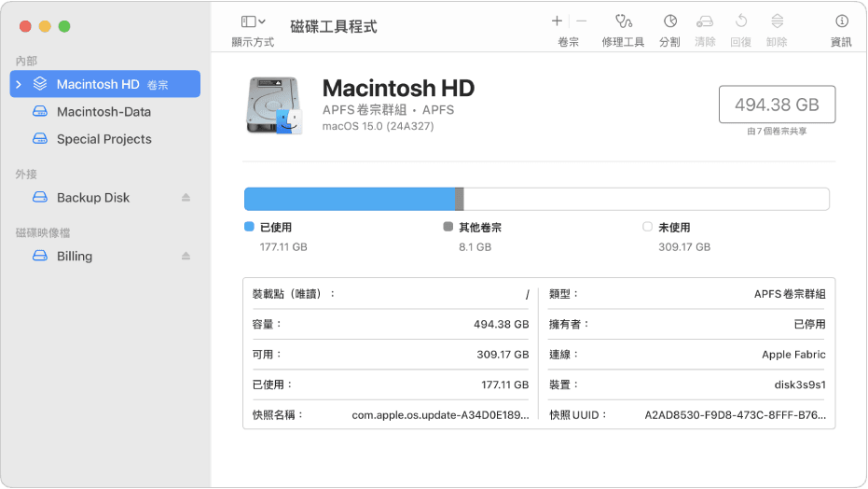Screen dimensions: 868x489
Task: Click the 未使用 white legend swatch
Action: click(647, 227)
